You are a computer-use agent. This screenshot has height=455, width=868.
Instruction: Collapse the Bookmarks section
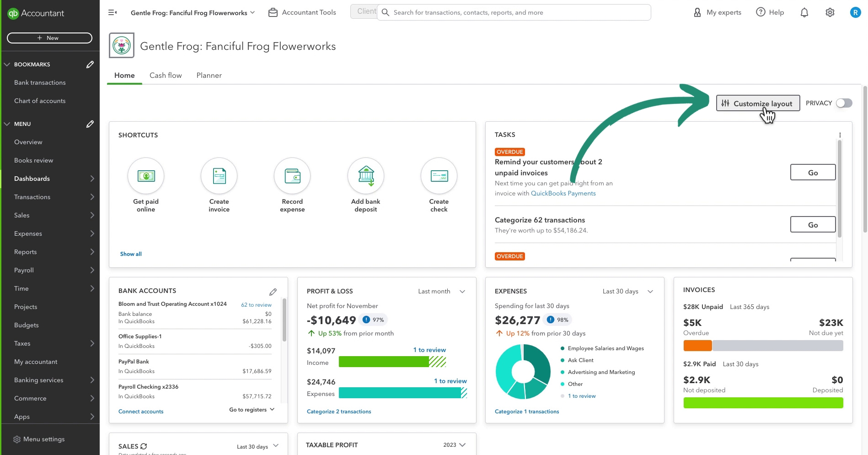7,65
